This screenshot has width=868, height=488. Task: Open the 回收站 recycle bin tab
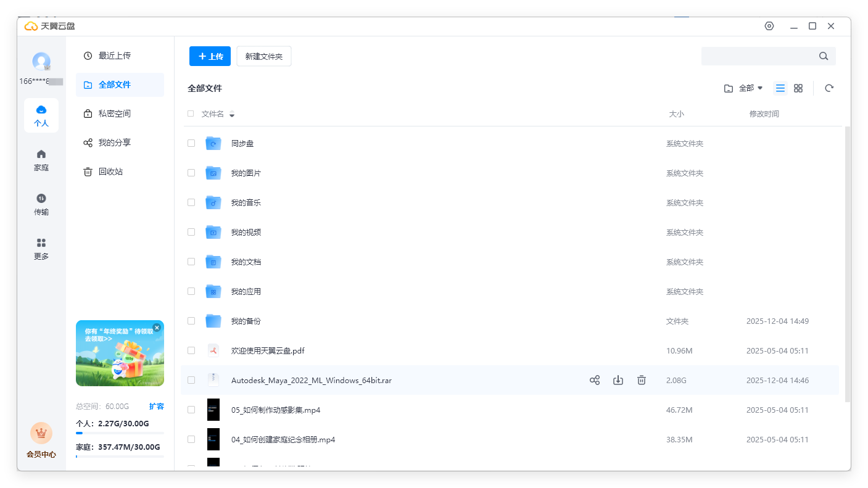(x=110, y=172)
